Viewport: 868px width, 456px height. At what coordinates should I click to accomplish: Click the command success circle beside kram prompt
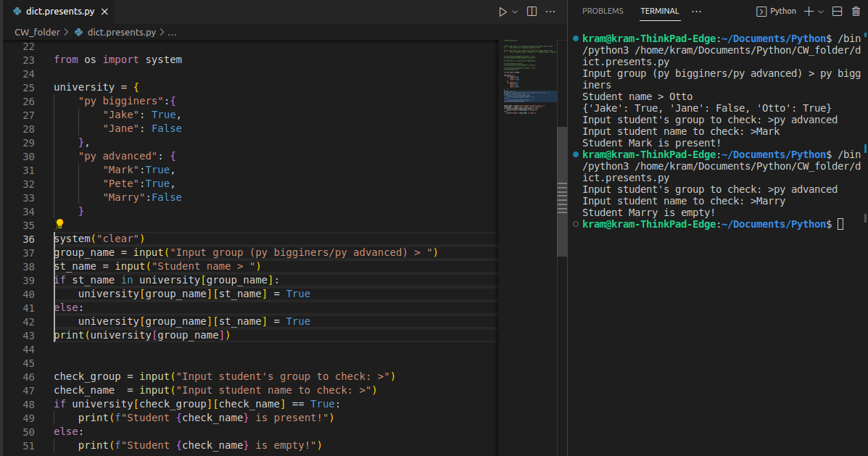point(576,38)
